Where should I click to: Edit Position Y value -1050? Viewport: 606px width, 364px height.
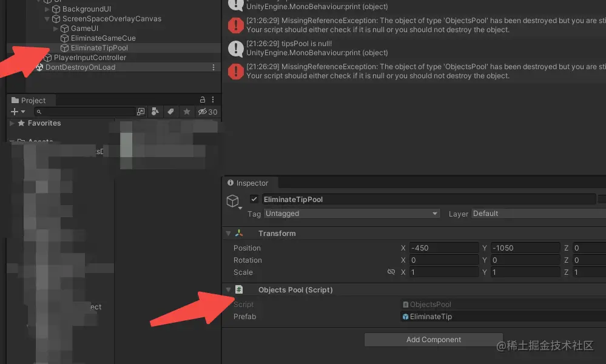525,248
